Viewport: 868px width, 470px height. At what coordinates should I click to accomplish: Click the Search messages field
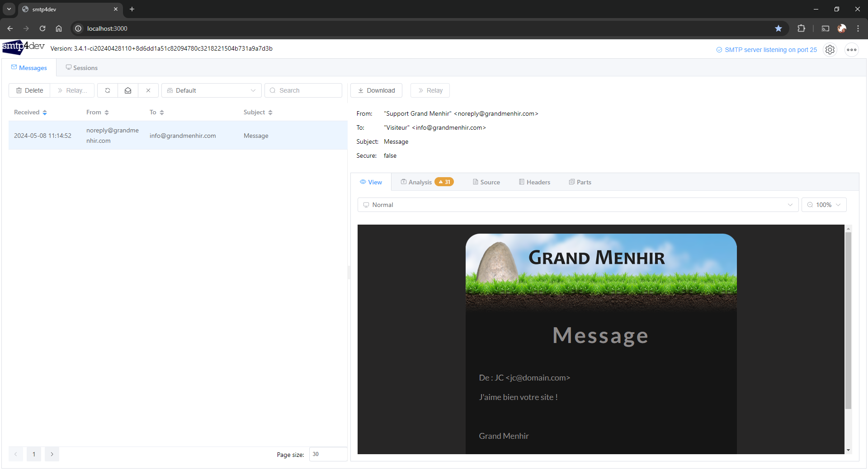303,90
